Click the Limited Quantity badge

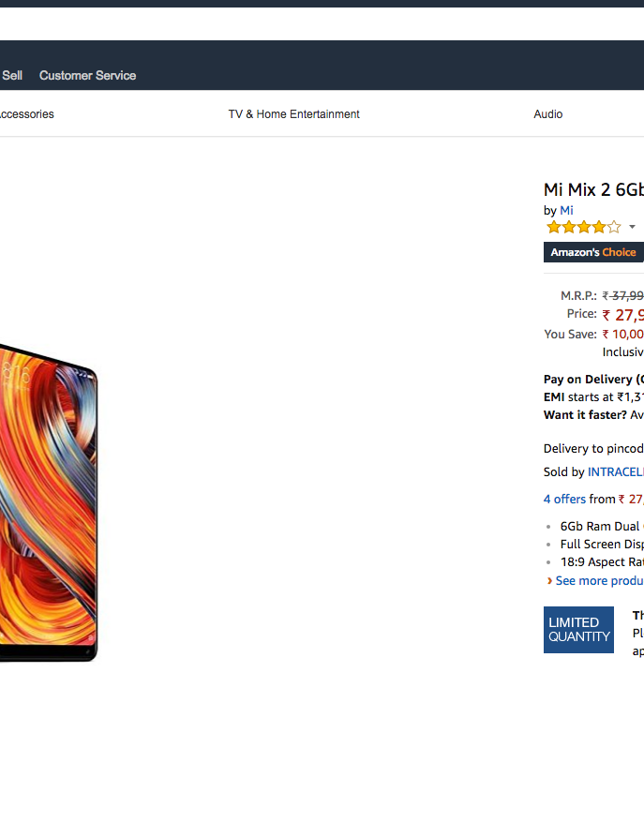tap(578, 630)
